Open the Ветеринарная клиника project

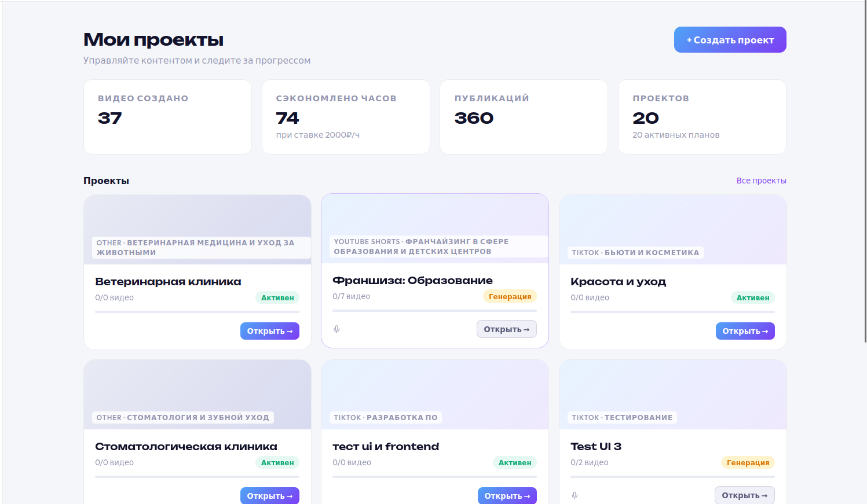[269, 331]
